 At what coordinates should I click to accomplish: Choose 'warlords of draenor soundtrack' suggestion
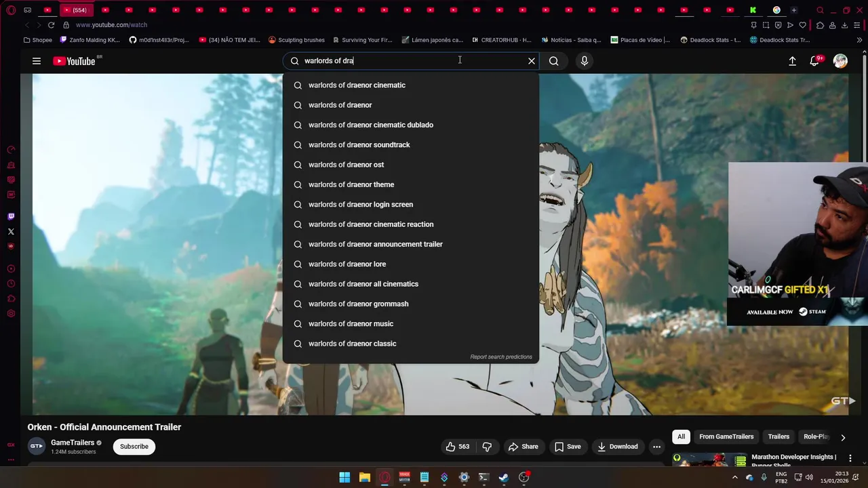pos(410,145)
